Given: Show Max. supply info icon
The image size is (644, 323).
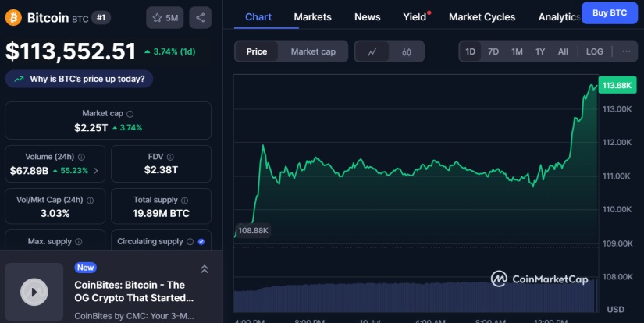Looking at the screenshot, I should (x=78, y=242).
